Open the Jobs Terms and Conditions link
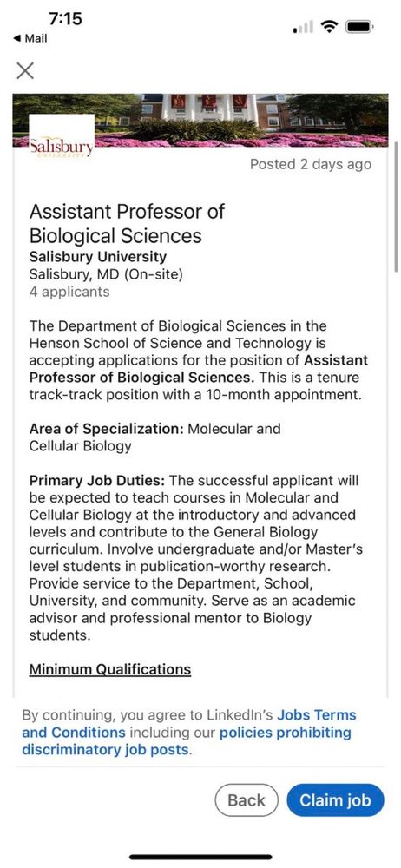Screen dimensions: 401x868 189,724
